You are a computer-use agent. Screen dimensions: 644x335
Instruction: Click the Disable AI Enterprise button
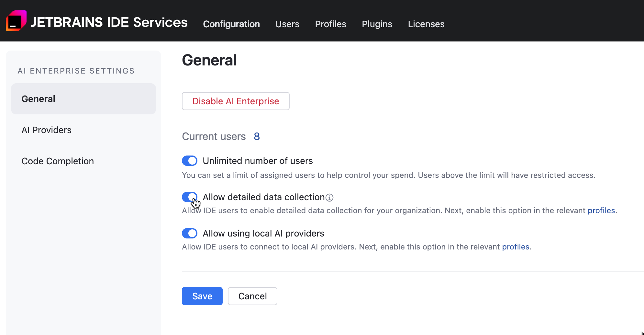(235, 101)
